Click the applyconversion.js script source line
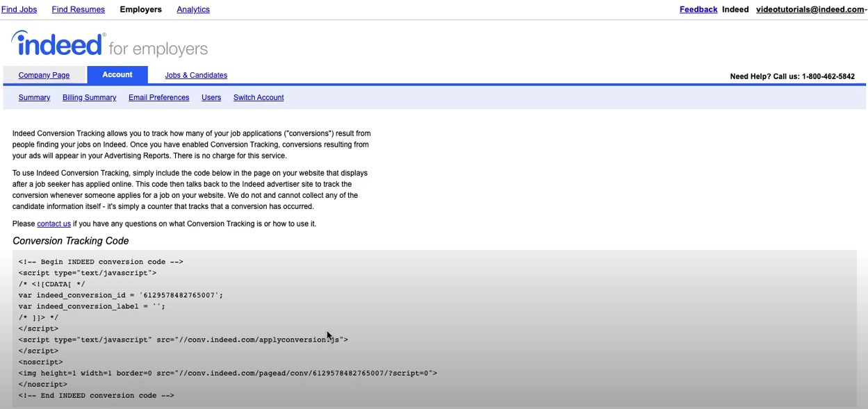Screen dimensions: 868x409 tap(183, 340)
